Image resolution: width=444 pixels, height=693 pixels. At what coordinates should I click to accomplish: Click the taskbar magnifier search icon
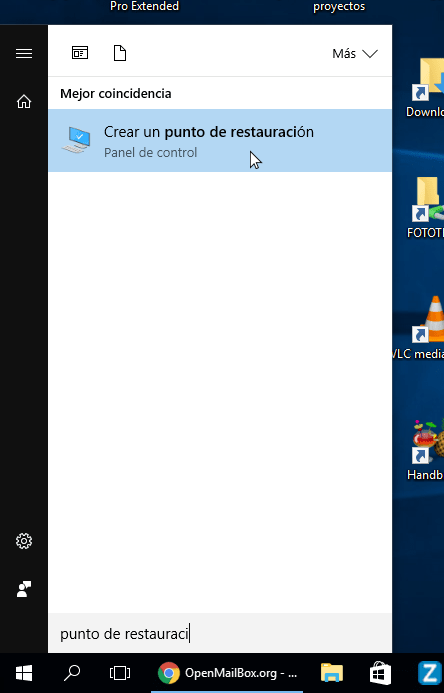(72, 673)
